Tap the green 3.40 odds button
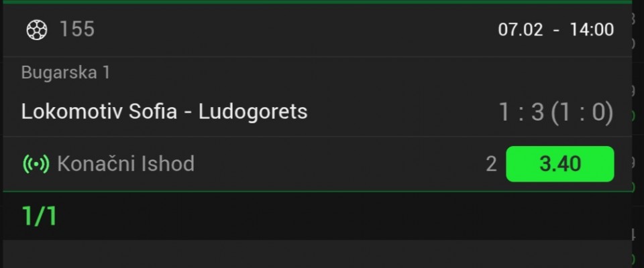This screenshot has height=268, width=644. pos(559,163)
